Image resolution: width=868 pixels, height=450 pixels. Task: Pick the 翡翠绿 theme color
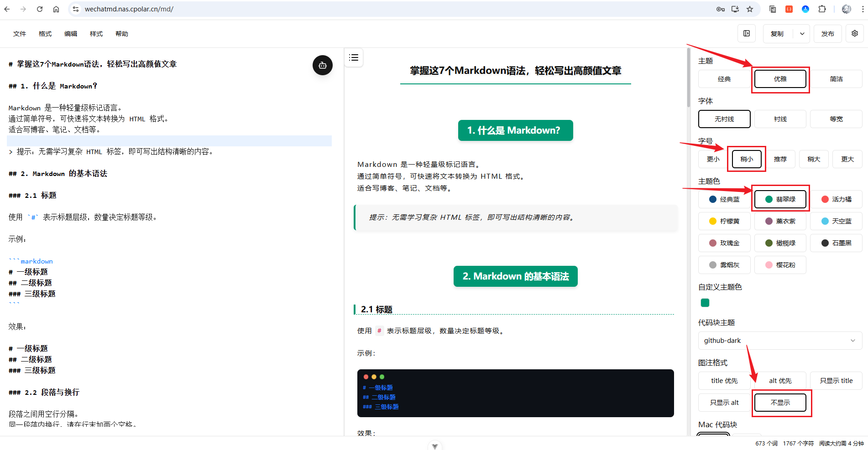pyautogui.click(x=780, y=199)
